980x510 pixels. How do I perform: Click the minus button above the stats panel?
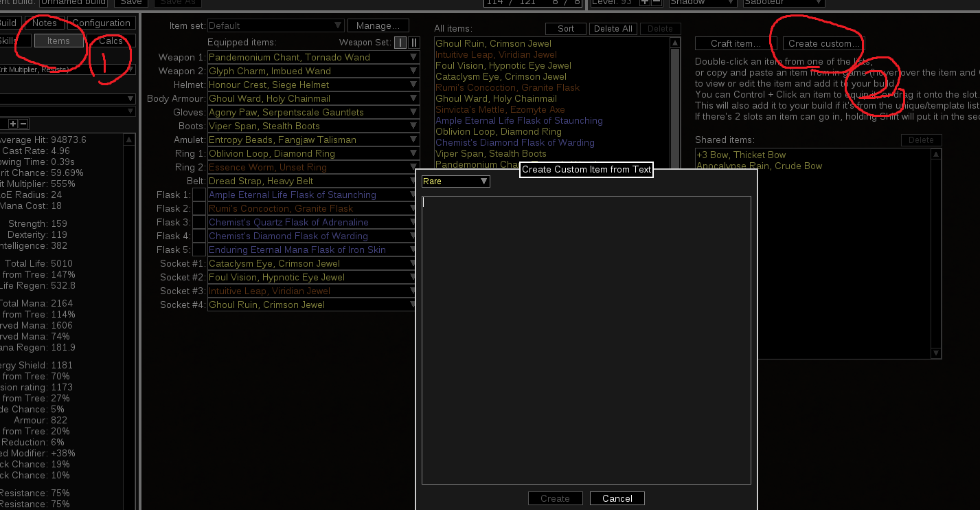tap(23, 124)
